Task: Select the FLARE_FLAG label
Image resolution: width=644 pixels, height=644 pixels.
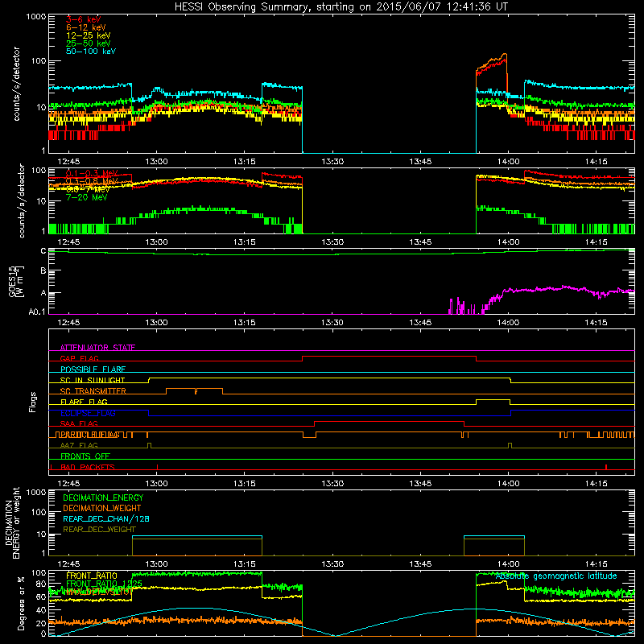Action: tap(84, 402)
